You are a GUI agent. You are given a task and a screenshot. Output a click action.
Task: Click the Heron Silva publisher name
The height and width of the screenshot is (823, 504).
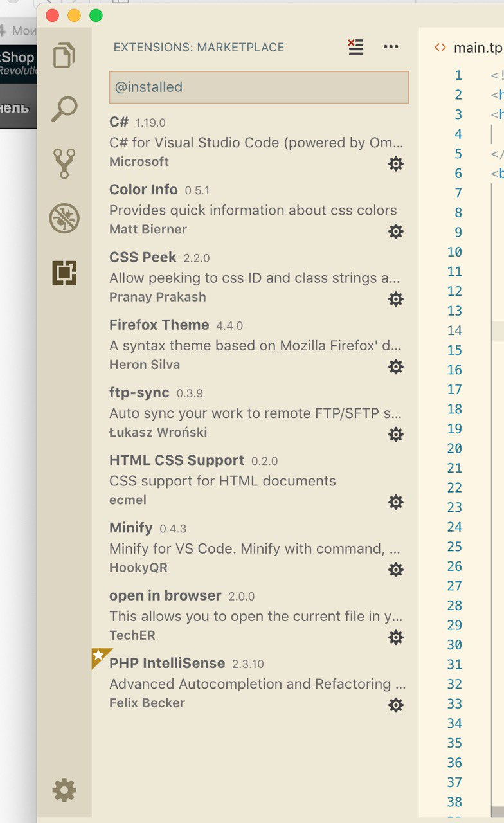[x=145, y=365]
